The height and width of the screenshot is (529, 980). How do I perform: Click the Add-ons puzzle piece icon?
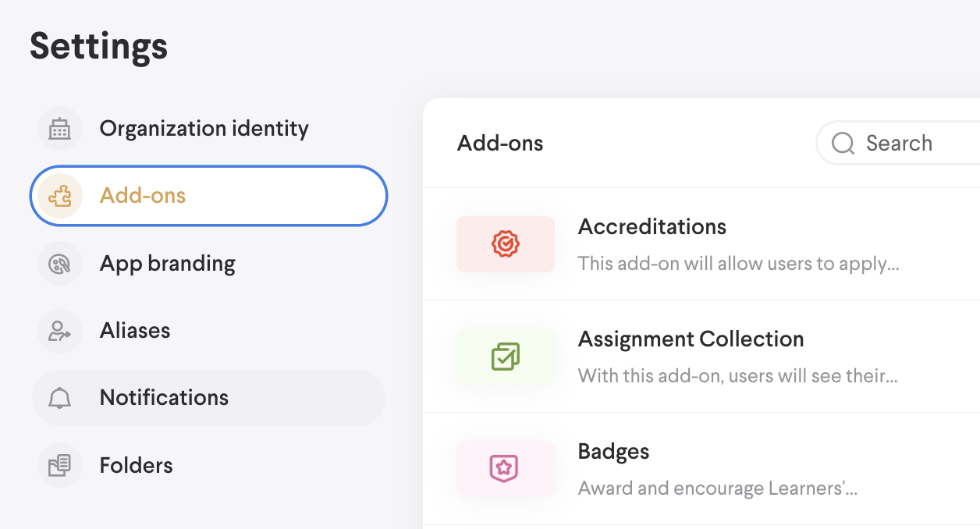click(x=60, y=195)
